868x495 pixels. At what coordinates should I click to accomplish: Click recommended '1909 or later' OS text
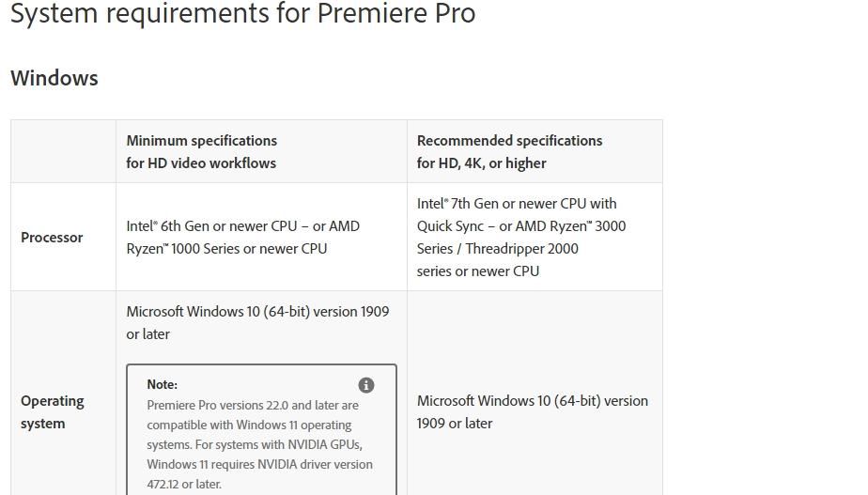[x=455, y=424]
